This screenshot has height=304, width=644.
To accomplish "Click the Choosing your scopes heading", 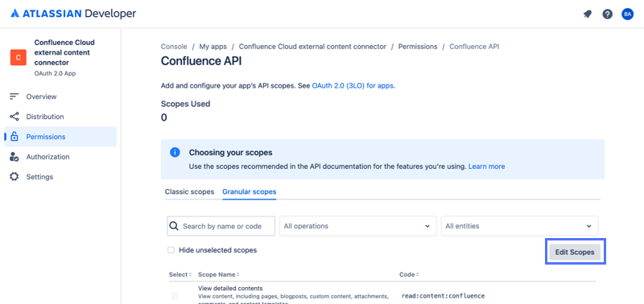I will pos(230,153).
